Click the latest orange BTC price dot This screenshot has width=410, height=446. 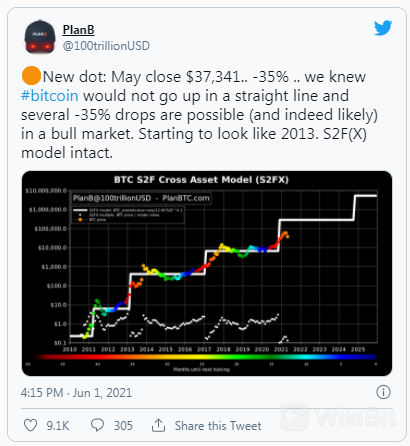point(288,237)
